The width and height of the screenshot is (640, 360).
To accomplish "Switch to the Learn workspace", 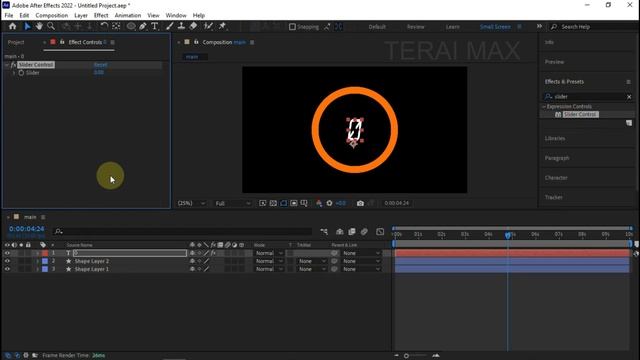I will (452, 27).
